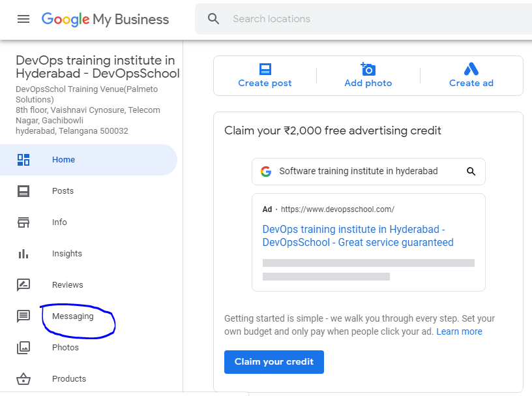Click the Photos gallery icon
This screenshot has height=396, width=532.
click(23, 348)
